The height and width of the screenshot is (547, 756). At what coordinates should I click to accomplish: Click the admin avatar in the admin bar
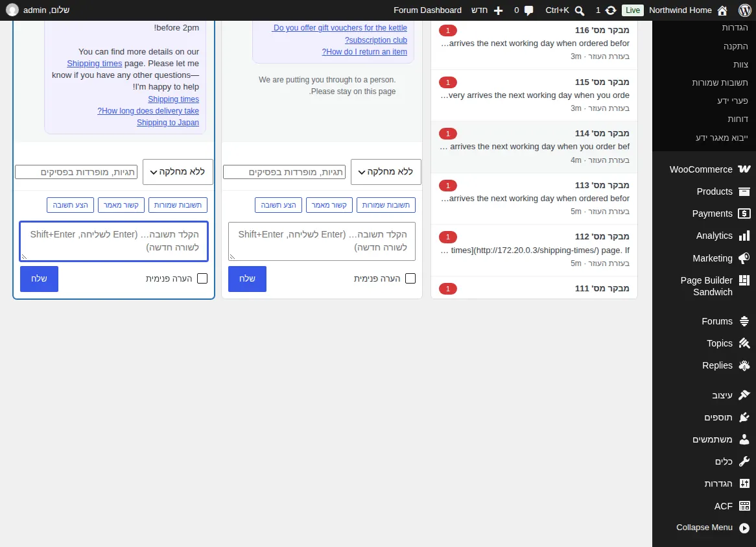12,10
